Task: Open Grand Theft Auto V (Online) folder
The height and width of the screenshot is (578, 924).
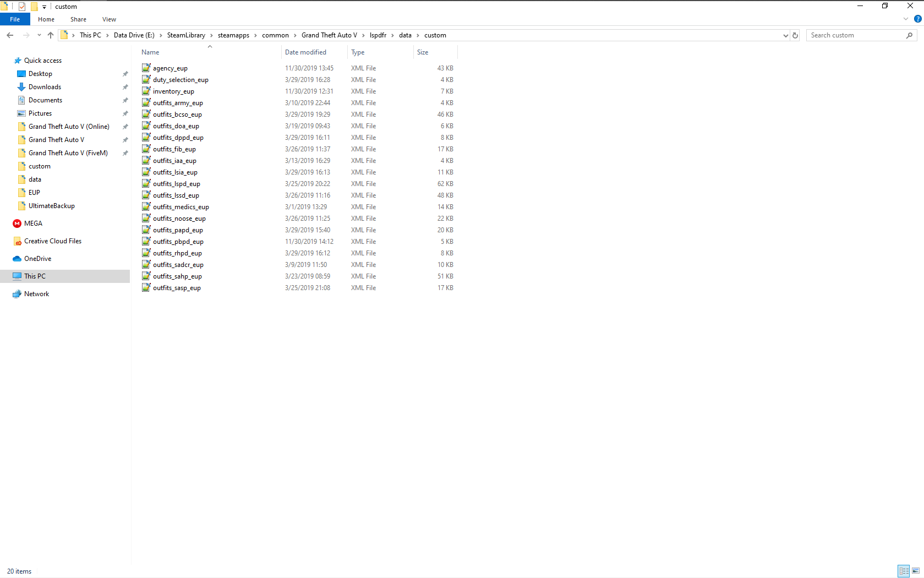Action: coord(69,127)
